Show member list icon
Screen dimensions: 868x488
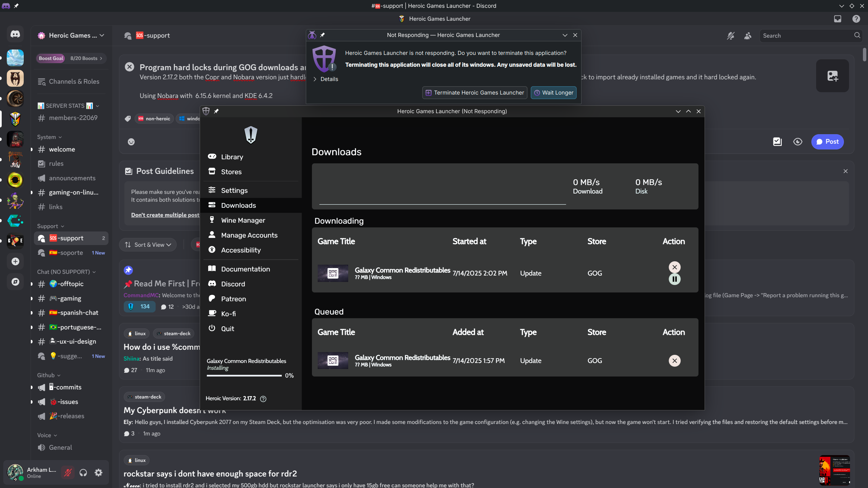[x=748, y=36]
